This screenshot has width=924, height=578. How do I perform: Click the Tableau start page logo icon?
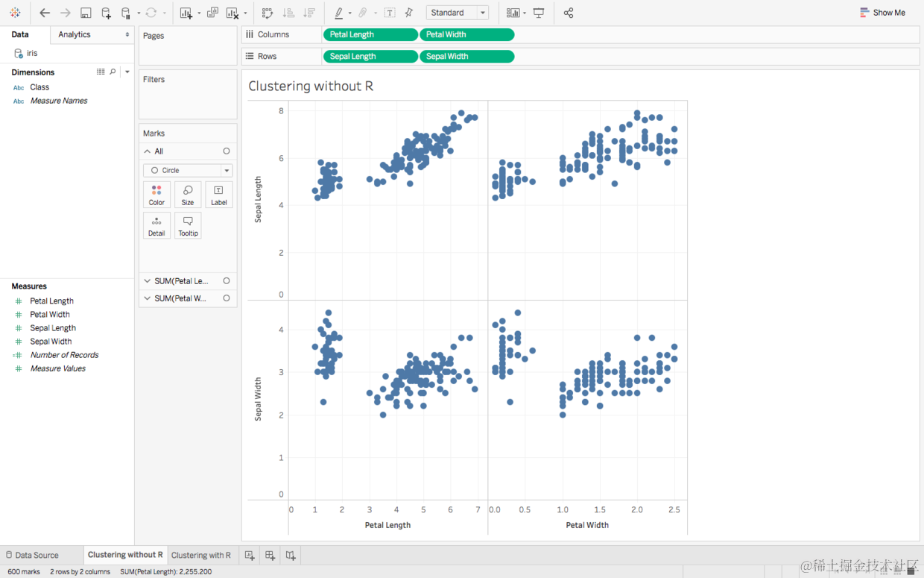point(15,13)
